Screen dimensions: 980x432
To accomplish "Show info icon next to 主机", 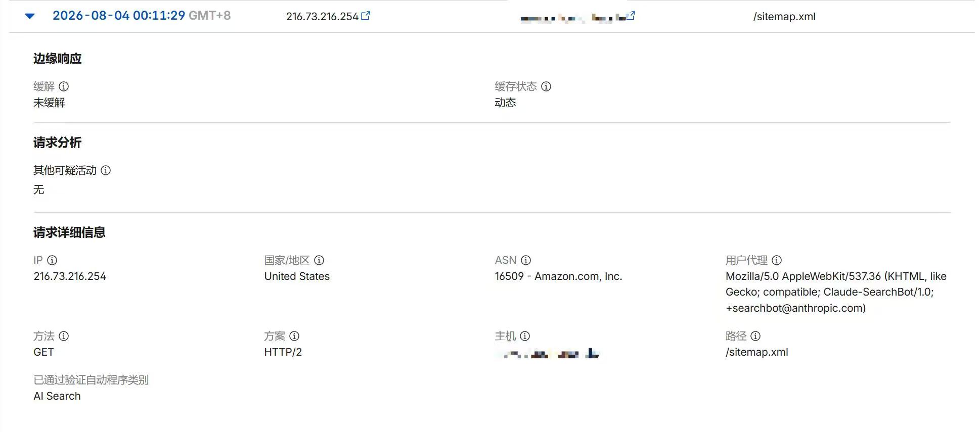I will coord(525,336).
